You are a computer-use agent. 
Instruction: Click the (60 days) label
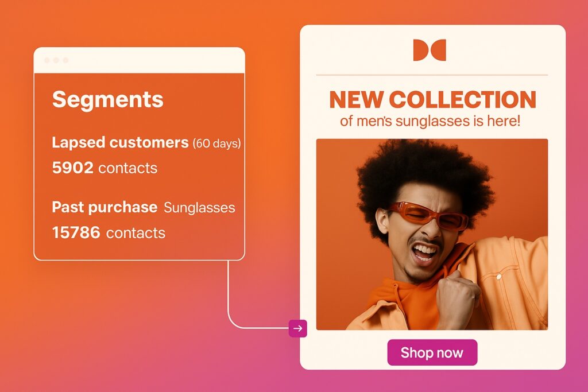click(x=216, y=143)
